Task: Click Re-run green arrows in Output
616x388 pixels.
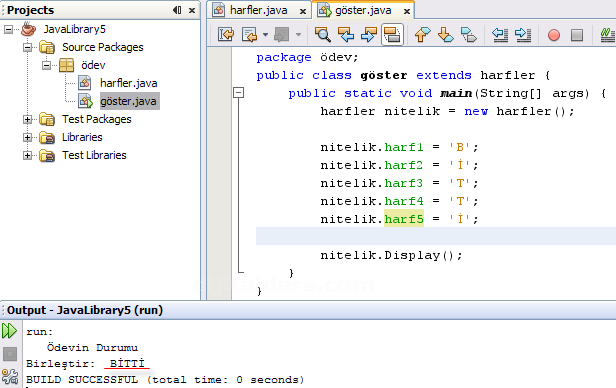Action: (9, 331)
